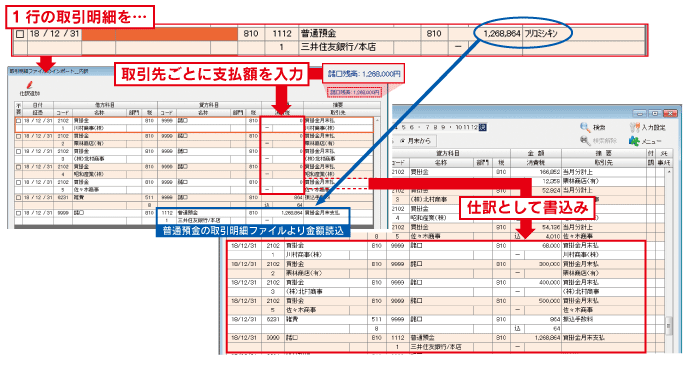
Task: Select the highlighted 決 tab
Action: pos(483,127)
